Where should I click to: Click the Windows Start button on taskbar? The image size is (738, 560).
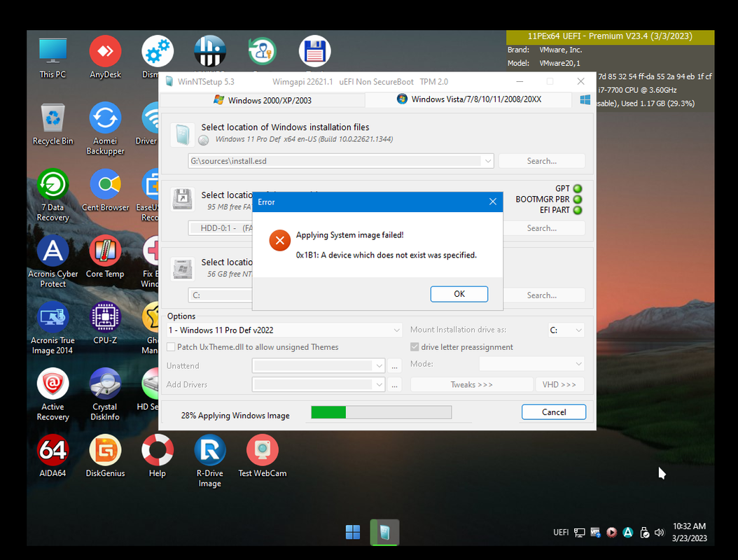[x=352, y=532]
